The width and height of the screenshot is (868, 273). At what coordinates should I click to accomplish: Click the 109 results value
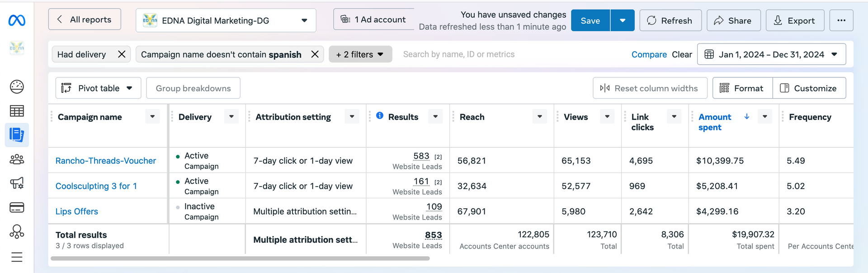coord(434,207)
